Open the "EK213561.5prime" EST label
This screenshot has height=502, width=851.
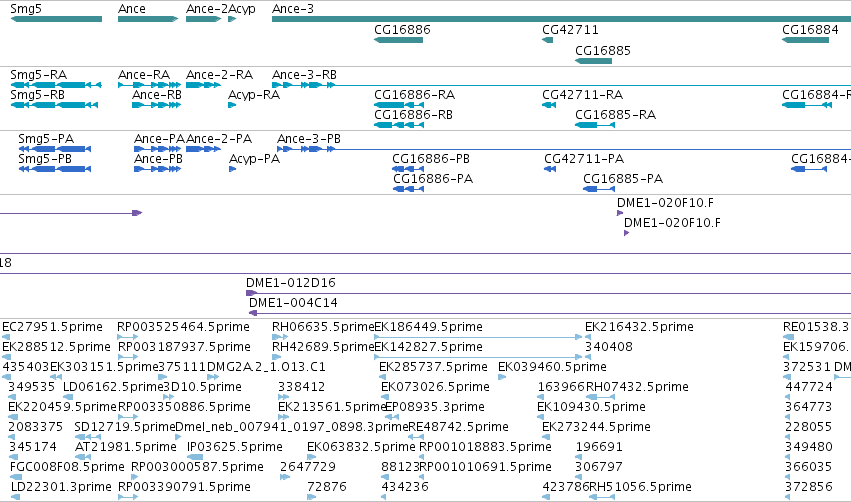[332, 407]
